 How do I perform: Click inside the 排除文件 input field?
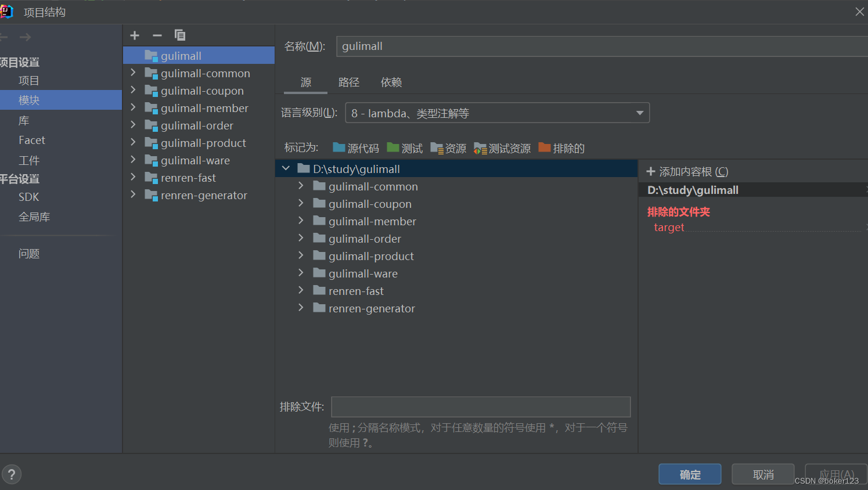tap(481, 406)
